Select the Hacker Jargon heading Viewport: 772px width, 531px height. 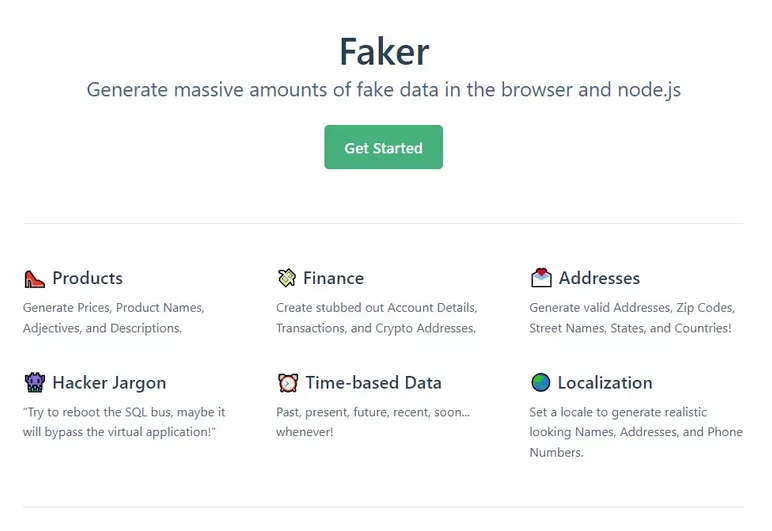(x=109, y=383)
